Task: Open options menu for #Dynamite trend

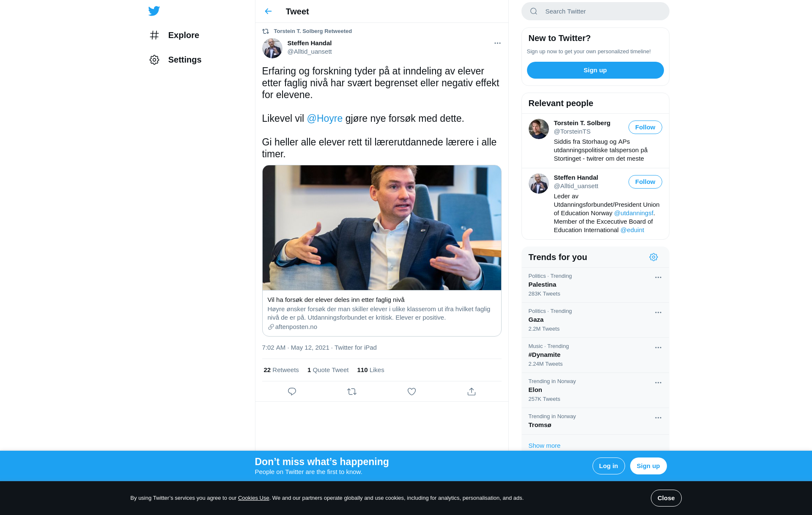Action: click(658, 348)
